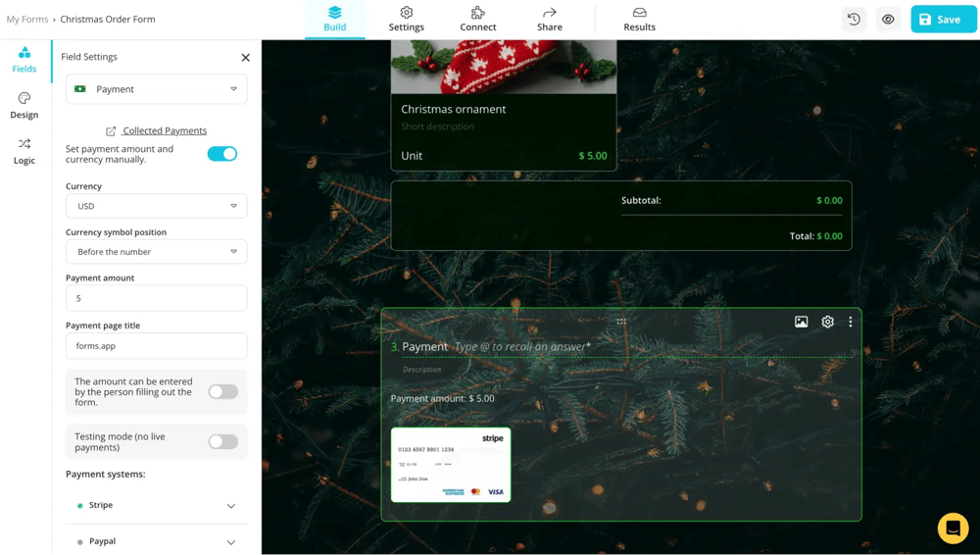Viewport: 980px width, 555px height.
Task: Open Payment field three-dot menu
Action: [850, 322]
